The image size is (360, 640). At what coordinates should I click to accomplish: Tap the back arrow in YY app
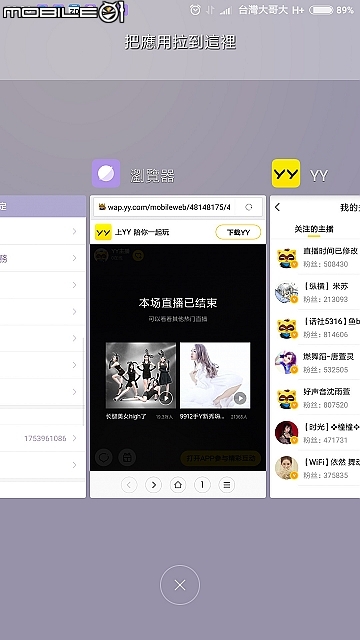pos(278,207)
